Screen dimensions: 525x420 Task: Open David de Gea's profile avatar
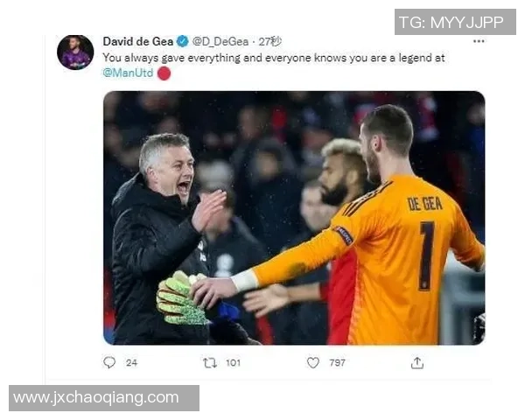click(75, 52)
